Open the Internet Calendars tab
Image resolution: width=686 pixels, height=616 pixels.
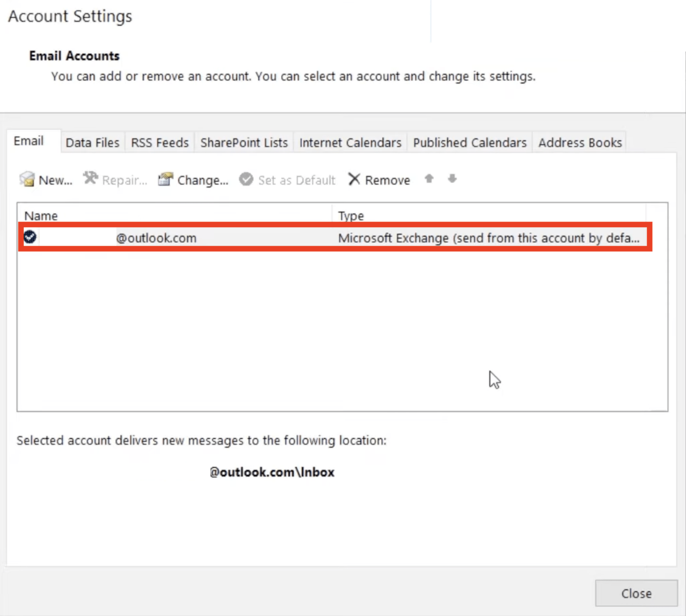point(350,142)
